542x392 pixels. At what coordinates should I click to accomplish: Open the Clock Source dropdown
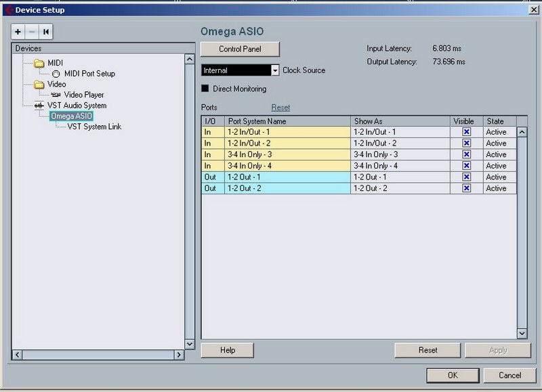point(275,70)
